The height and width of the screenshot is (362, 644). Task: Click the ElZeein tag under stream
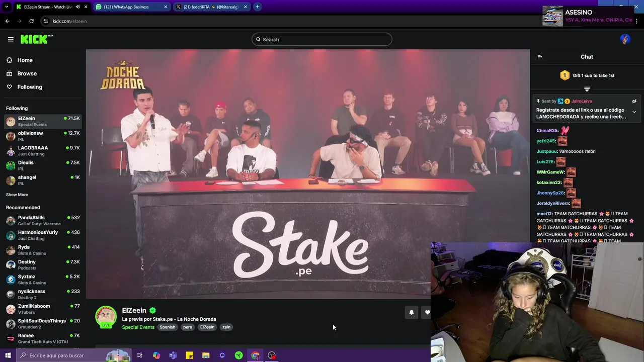pyautogui.click(x=207, y=327)
